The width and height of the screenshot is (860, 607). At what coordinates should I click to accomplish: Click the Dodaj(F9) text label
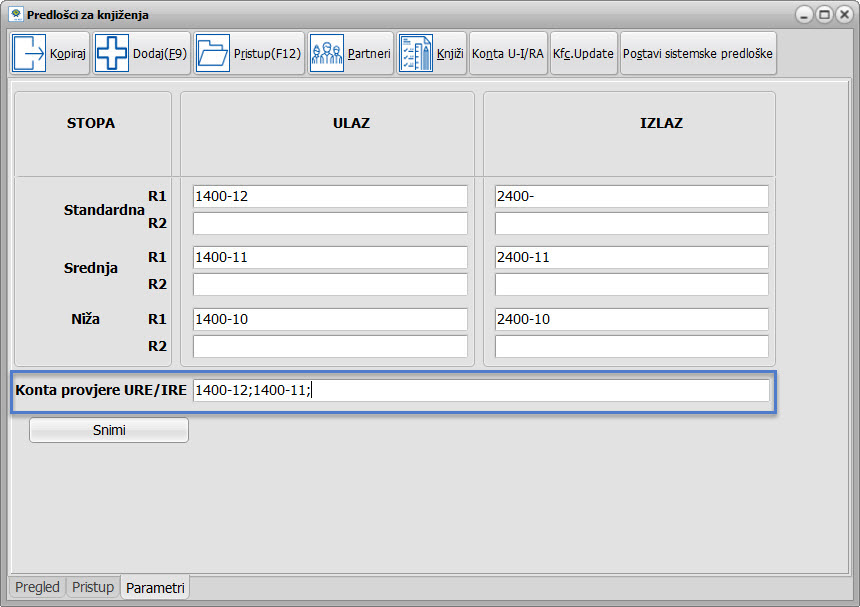coord(160,54)
